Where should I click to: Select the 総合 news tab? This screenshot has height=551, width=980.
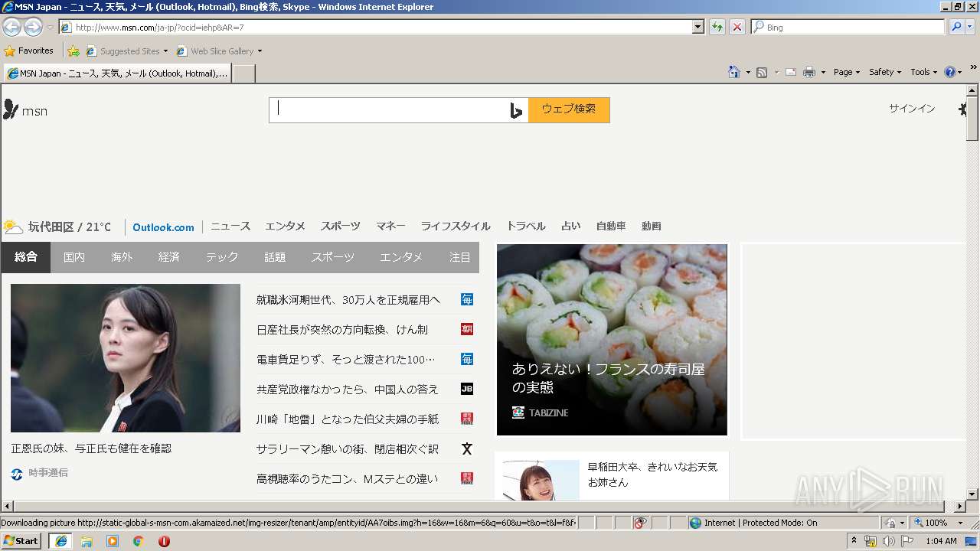[x=26, y=257]
